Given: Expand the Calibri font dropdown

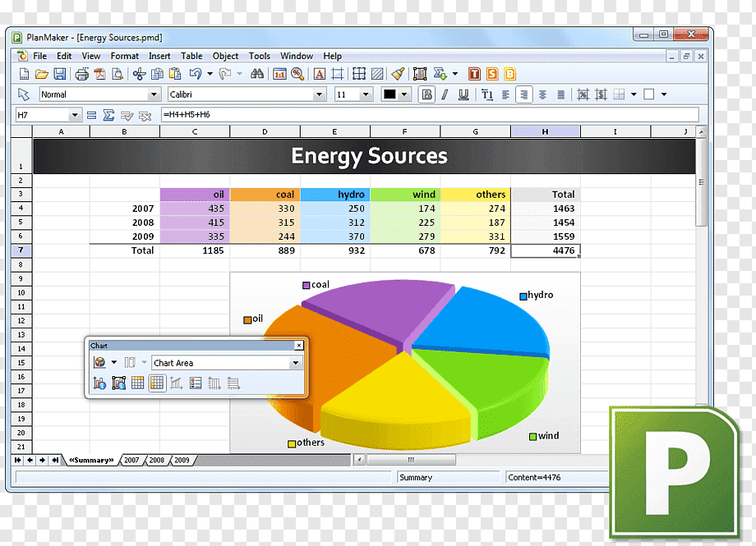Looking at the screenshot, I should (319, 94).
